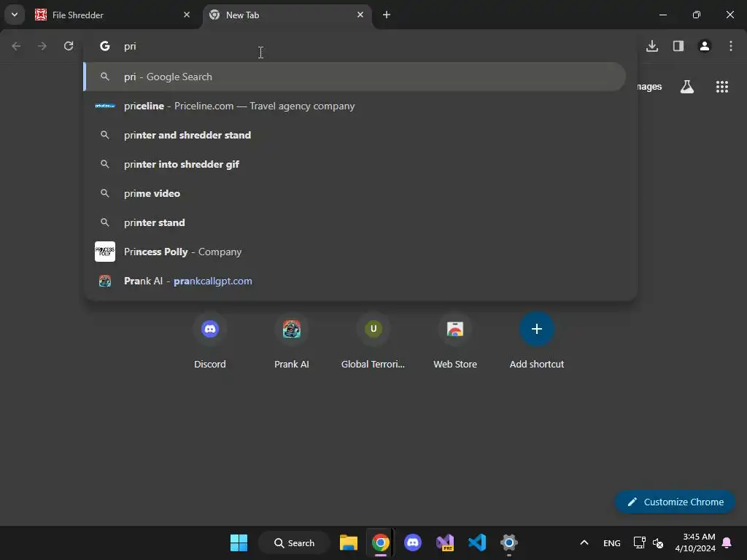
Task: Open the Google apps grid
Action: click(721, 87)
